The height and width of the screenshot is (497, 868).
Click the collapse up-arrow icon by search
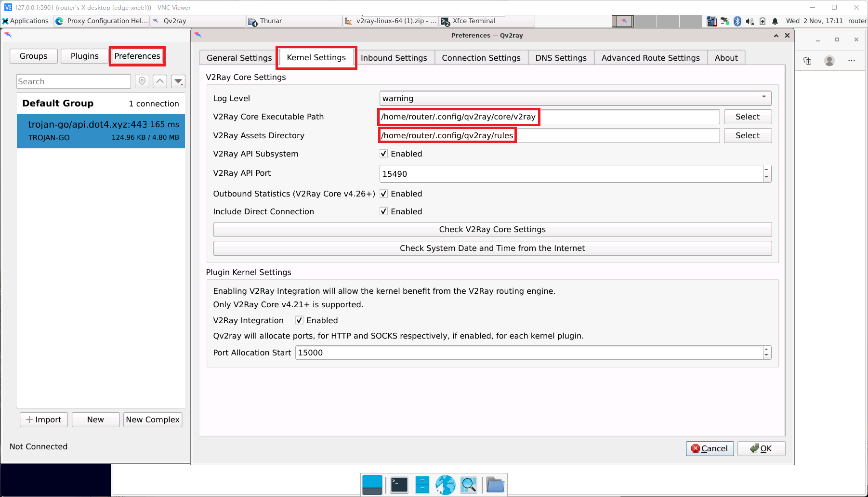coord(160,81)
